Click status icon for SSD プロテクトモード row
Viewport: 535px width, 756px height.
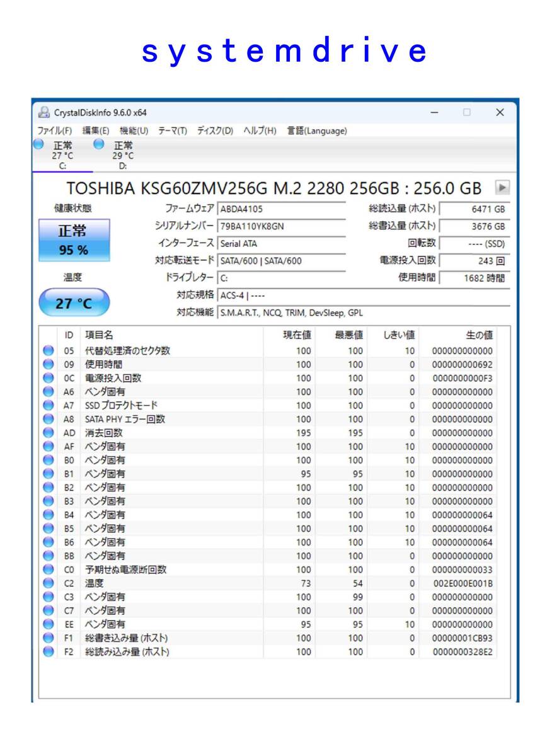pos(48,406)
